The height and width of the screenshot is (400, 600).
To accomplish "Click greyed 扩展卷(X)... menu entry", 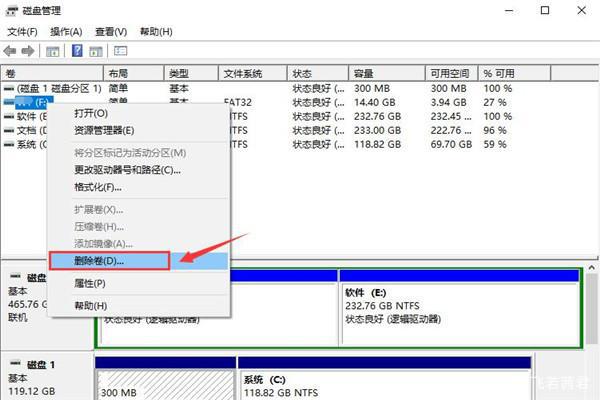I will coord(99,210).
